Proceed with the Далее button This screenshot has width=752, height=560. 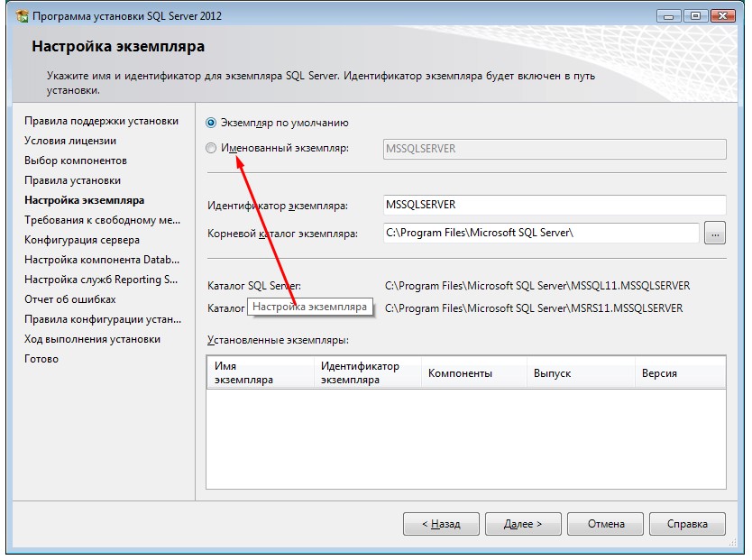(523, 524)
